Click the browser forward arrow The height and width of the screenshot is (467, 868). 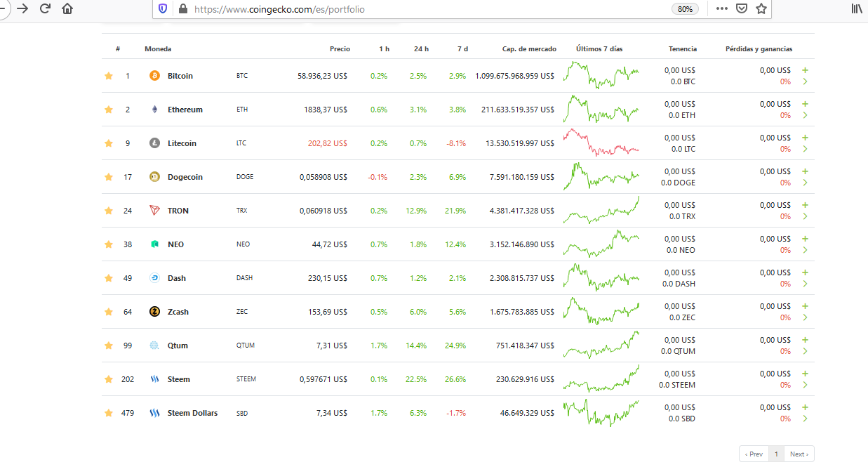[x=22, y=9]
